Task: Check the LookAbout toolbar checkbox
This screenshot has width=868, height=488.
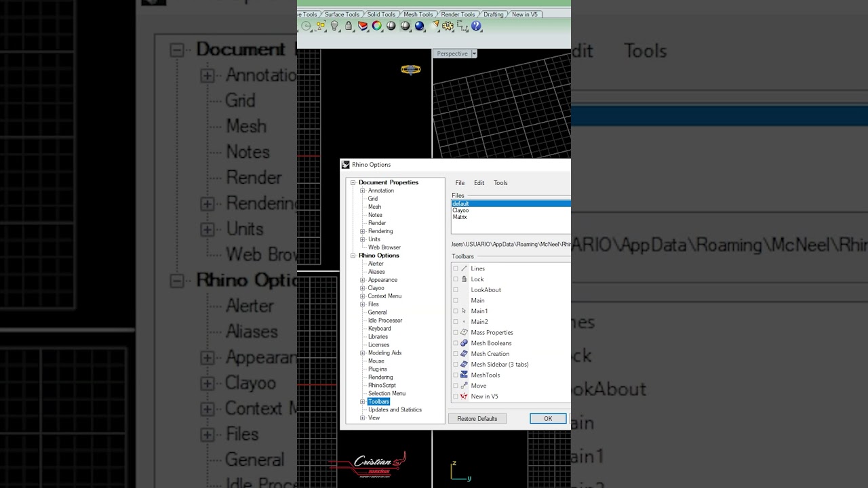Action: click(x=456, y=290)
